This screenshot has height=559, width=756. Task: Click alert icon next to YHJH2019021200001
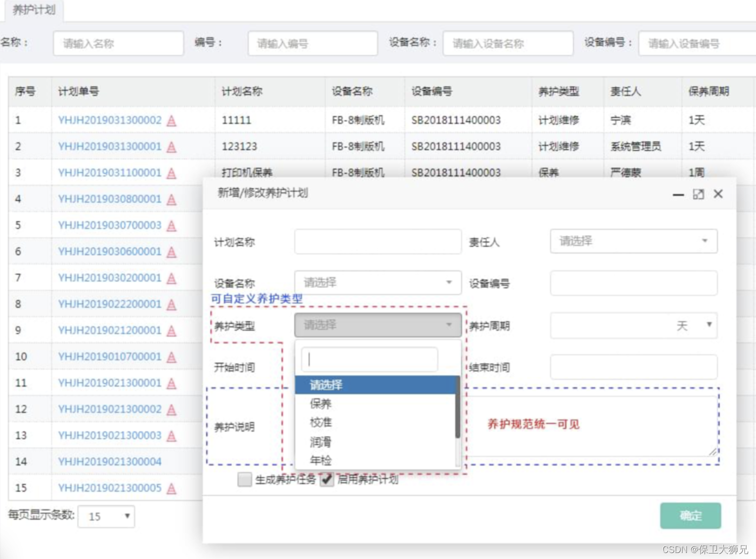coord(171,331)
